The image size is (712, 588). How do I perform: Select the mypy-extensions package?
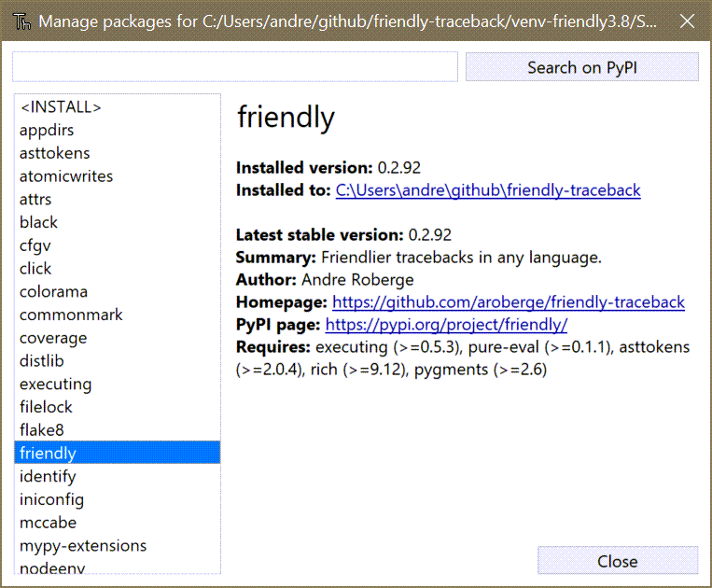point(118,546)
